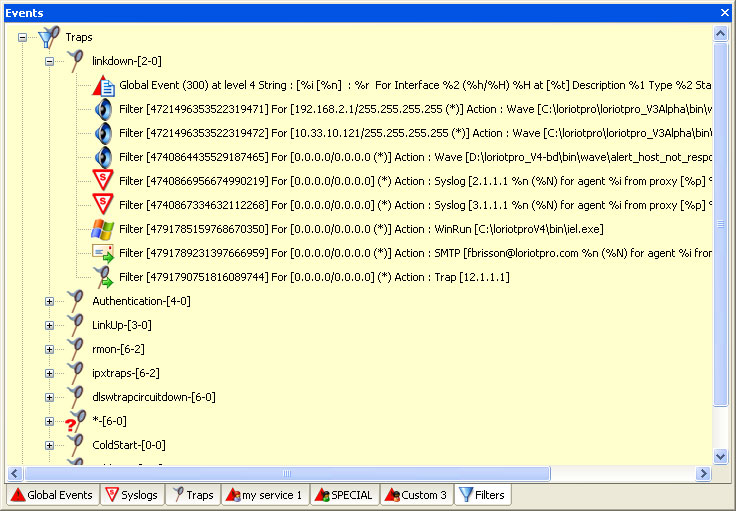Select Filter [4740867334632112268] row text
The image size is (736, 511).
pos(415,205)
